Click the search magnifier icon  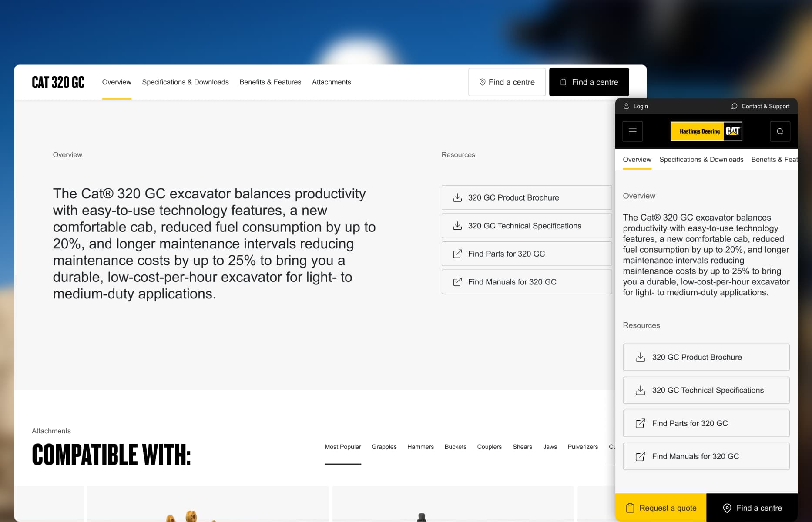(x=780, y=131)
